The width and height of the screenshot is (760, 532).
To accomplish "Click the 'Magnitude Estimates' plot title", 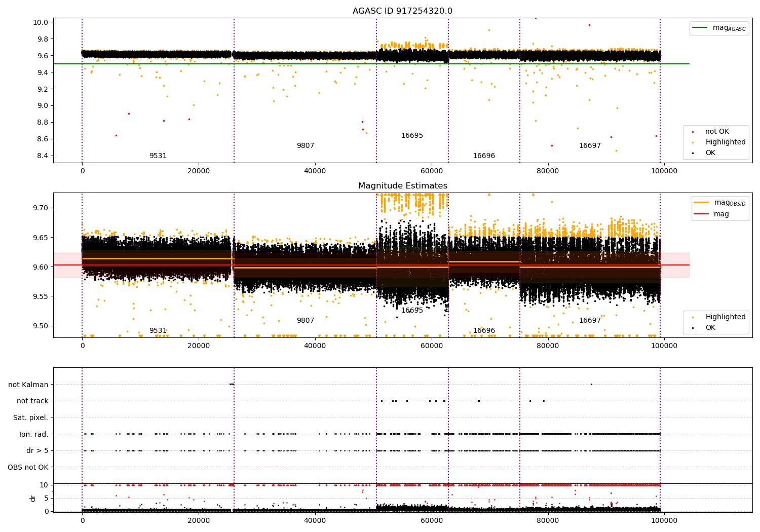I will (x=402, y=186).
